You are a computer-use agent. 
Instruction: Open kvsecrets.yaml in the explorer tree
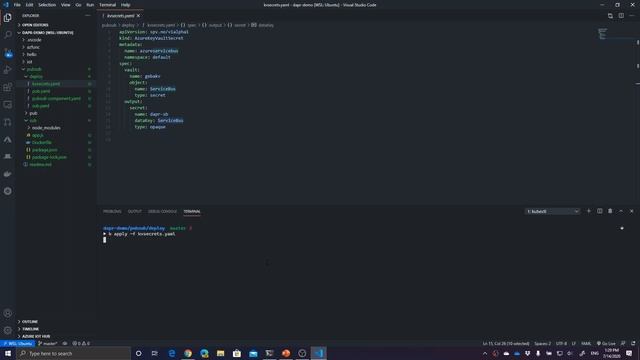[46, 84]
